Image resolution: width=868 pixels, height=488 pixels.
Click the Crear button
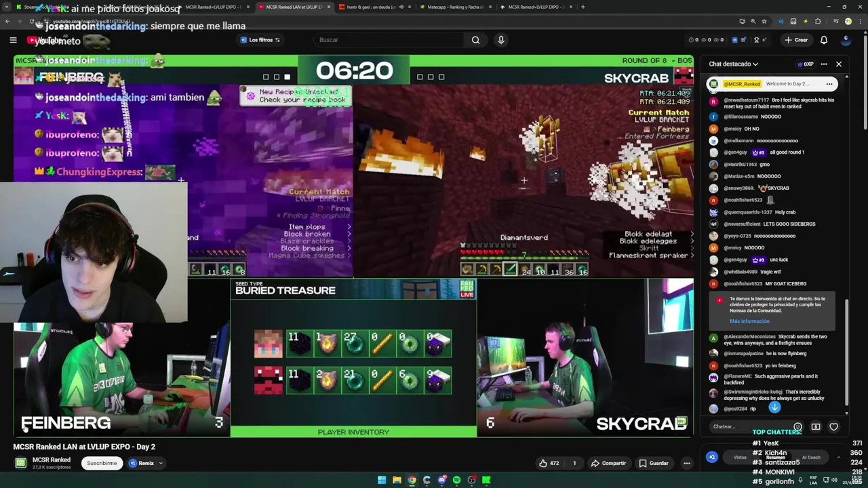click(796, 40)
